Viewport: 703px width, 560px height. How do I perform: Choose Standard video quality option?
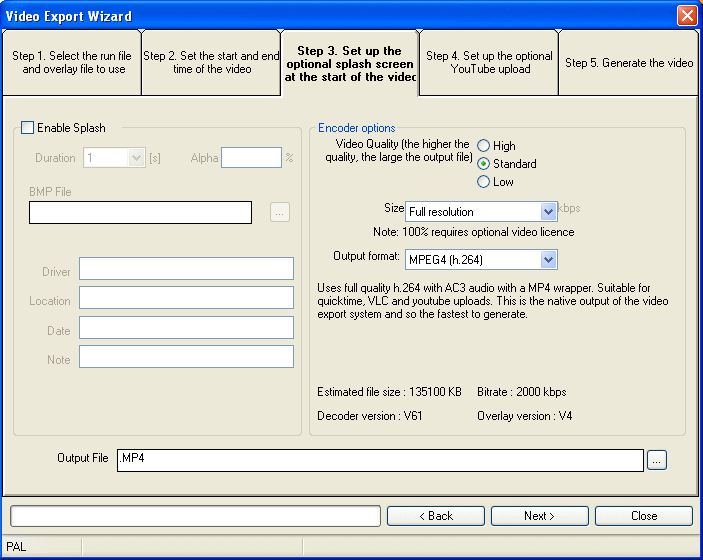coord(484,164)
